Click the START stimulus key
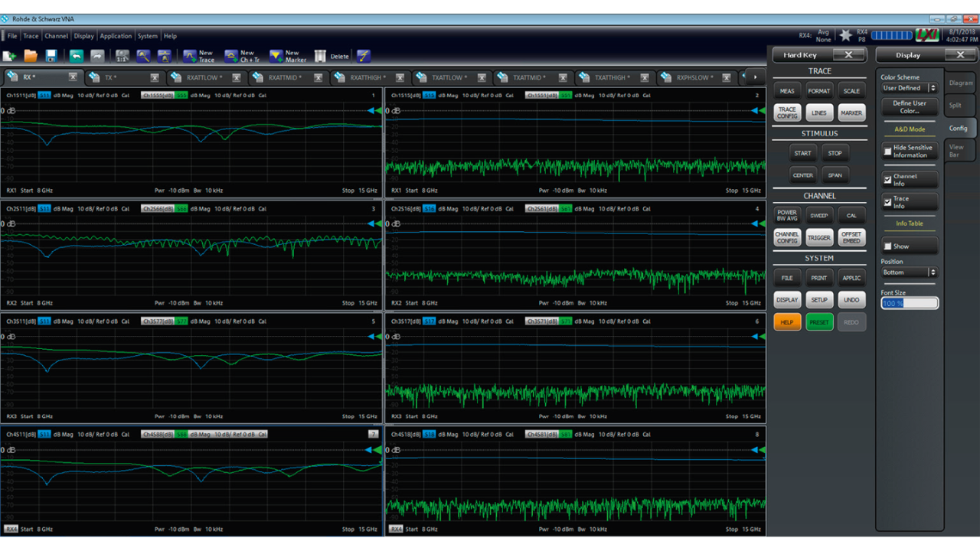This screenshot has height=551, width=980. click(x=802, y=153)
